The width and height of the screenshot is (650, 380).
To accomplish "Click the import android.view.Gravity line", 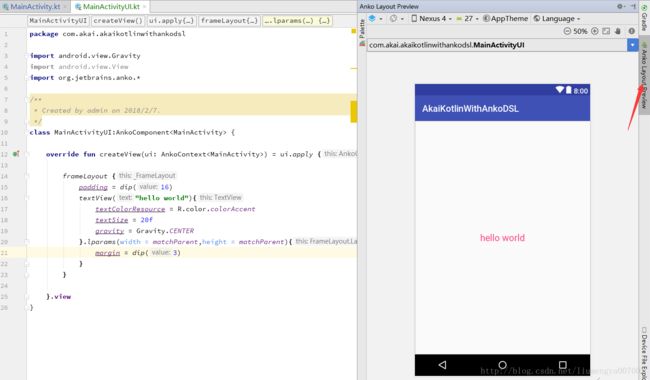I will tap(85, 56).
